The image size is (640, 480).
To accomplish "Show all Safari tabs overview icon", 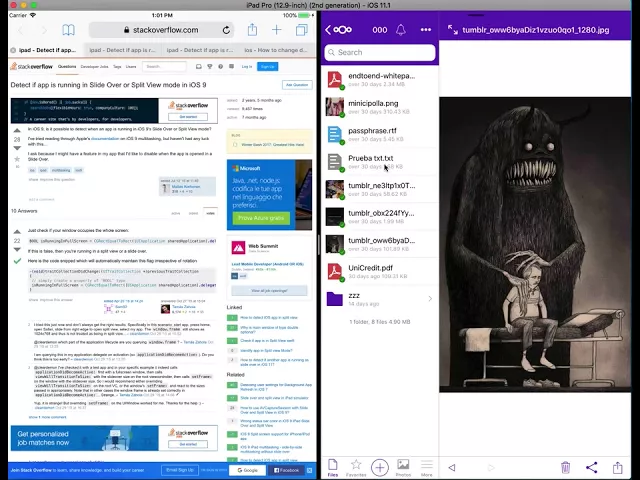I will tap(302, 30).
